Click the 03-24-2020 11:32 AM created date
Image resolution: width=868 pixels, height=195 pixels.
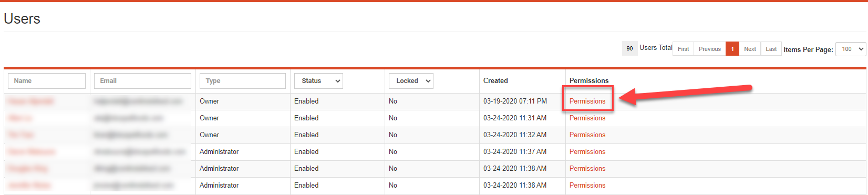[x=515, y=135]
